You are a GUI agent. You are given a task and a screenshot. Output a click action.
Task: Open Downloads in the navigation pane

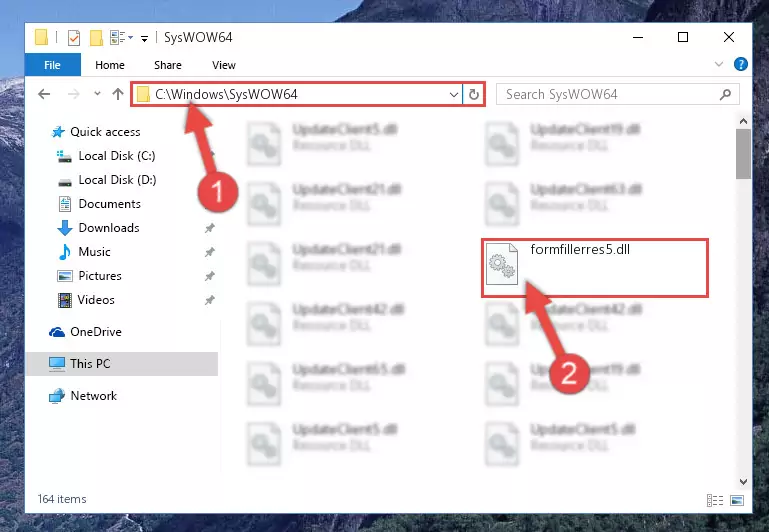coord(109,228)
